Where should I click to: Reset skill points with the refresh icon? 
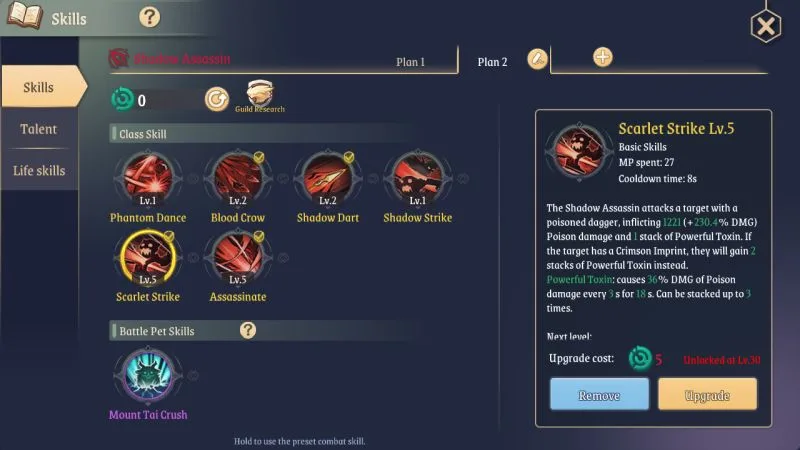pyautogui.click(x=217, y=99)
